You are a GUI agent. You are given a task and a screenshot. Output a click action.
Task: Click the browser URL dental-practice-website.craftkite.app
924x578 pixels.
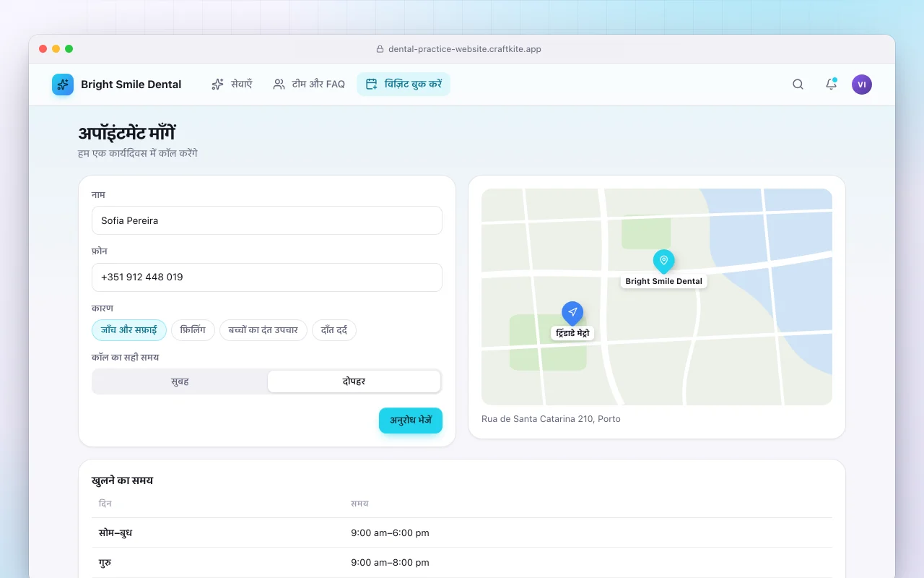tap(465, 49)
